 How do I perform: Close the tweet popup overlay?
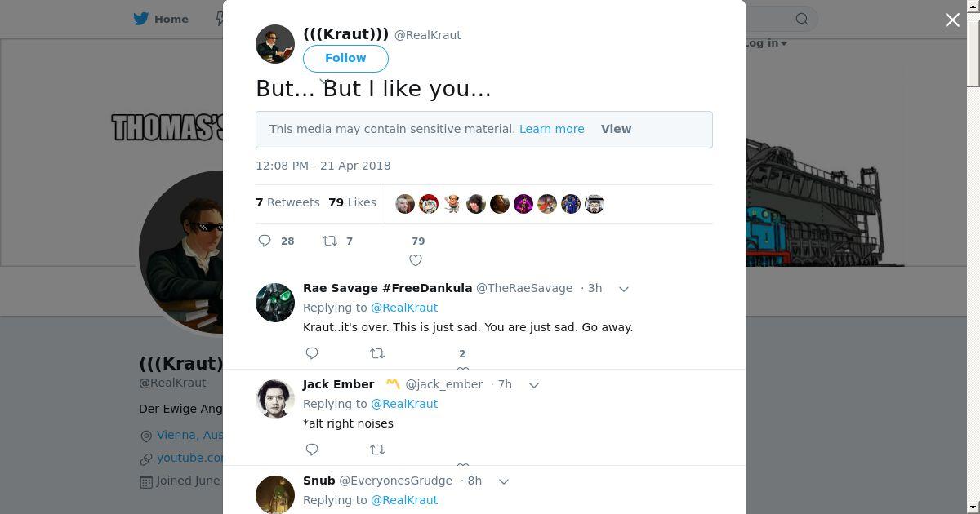(952, 20)
